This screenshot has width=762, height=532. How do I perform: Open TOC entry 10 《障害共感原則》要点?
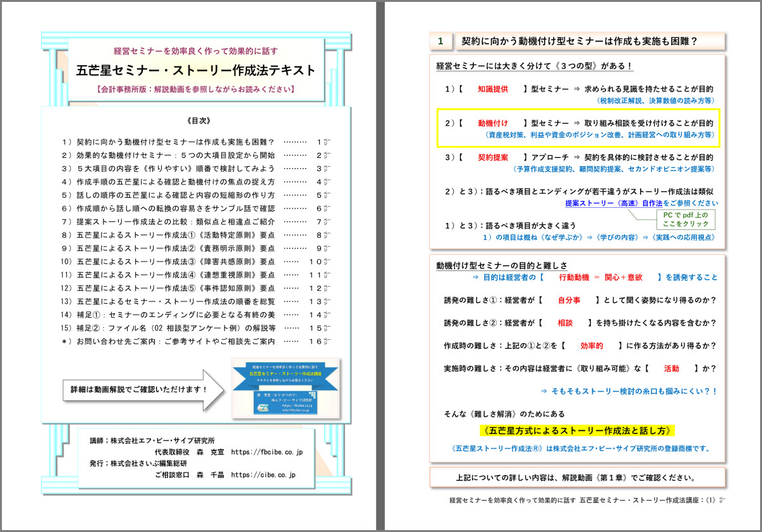tap(169, 262)
